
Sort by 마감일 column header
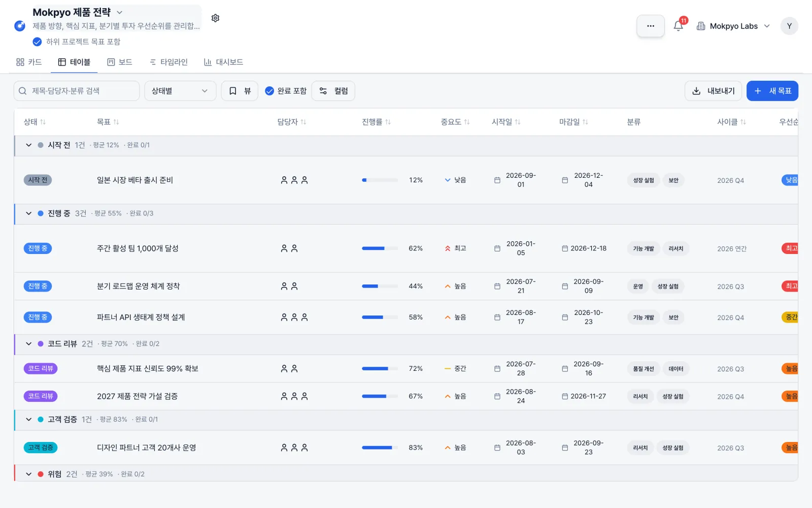click(573, 122)
